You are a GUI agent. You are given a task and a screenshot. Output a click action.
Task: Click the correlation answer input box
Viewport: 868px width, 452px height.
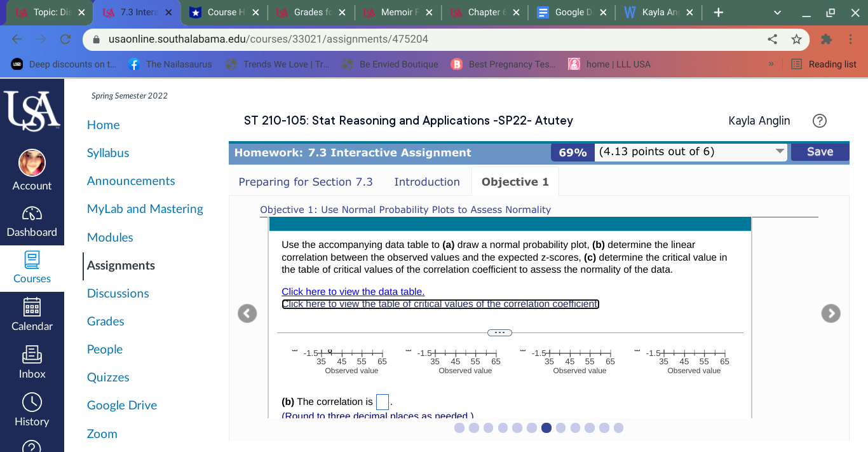click(x=382, y=401)
